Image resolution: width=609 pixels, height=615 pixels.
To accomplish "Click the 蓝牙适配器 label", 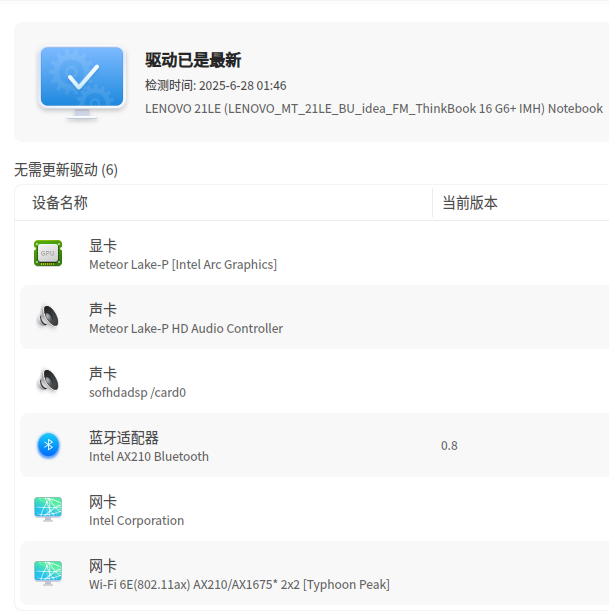I will coord(124,438).
